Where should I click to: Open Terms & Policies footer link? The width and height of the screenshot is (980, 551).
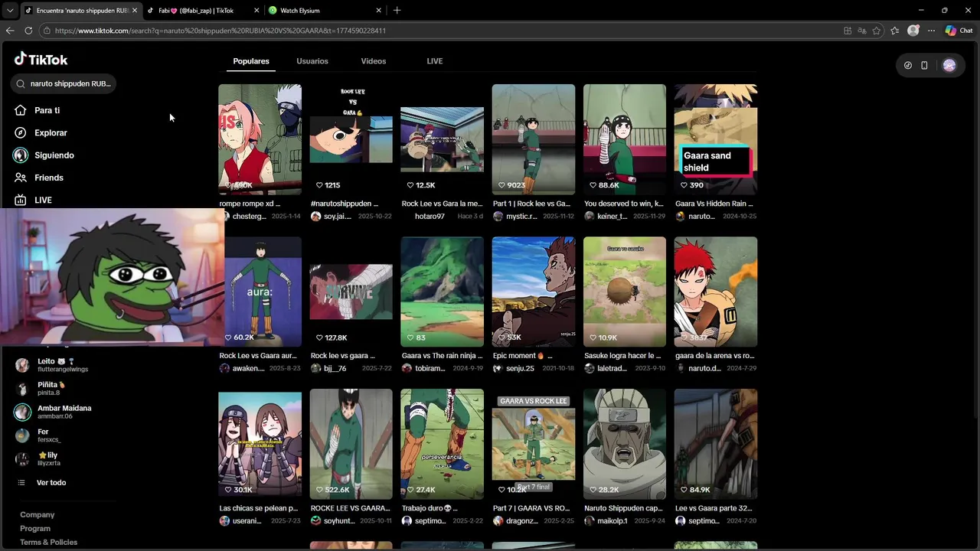pyautogui.click(x=48, y=543)
